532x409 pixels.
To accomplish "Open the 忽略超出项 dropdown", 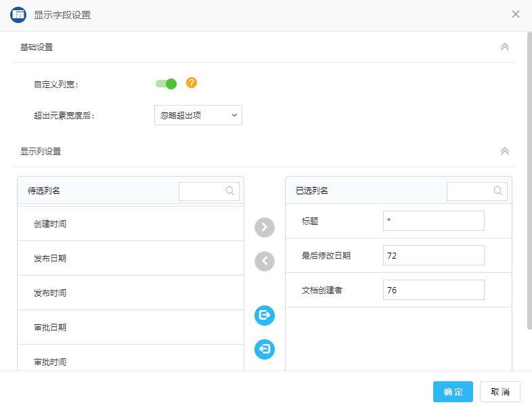I will 198,115.
